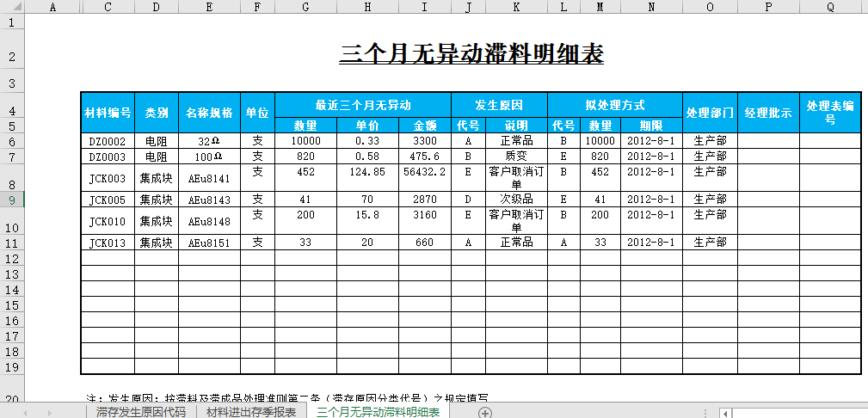Click the title 三个月无异动滞料明细表 cell
The width and height of the screenshot is (868, 418).
coord(471,54)
